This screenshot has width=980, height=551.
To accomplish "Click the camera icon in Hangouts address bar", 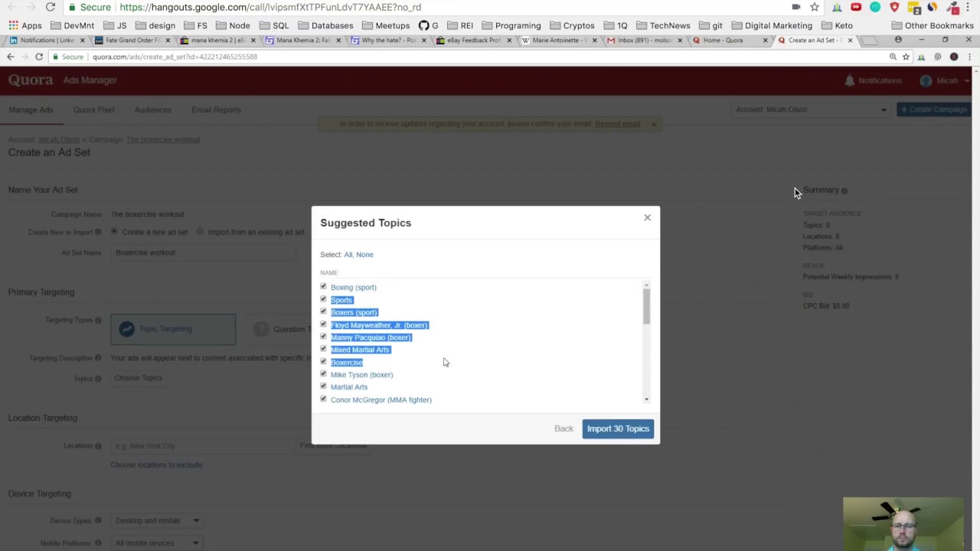I will coord(796,7).
